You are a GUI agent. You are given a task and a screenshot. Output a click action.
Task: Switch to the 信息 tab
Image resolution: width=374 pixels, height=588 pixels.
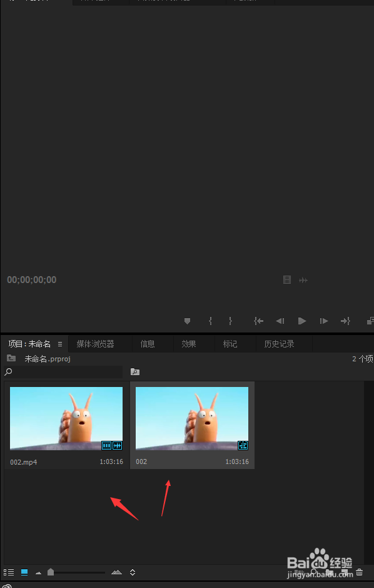148,344
